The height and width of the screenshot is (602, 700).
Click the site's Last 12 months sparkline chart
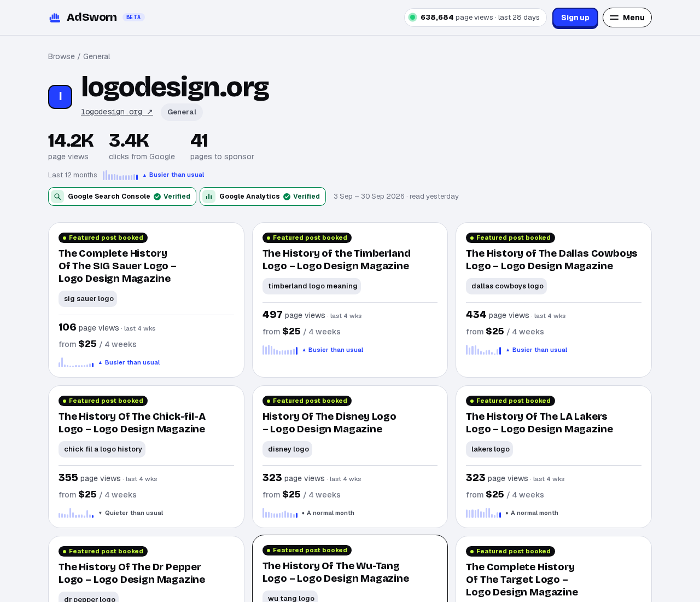[x=120, y=175]
